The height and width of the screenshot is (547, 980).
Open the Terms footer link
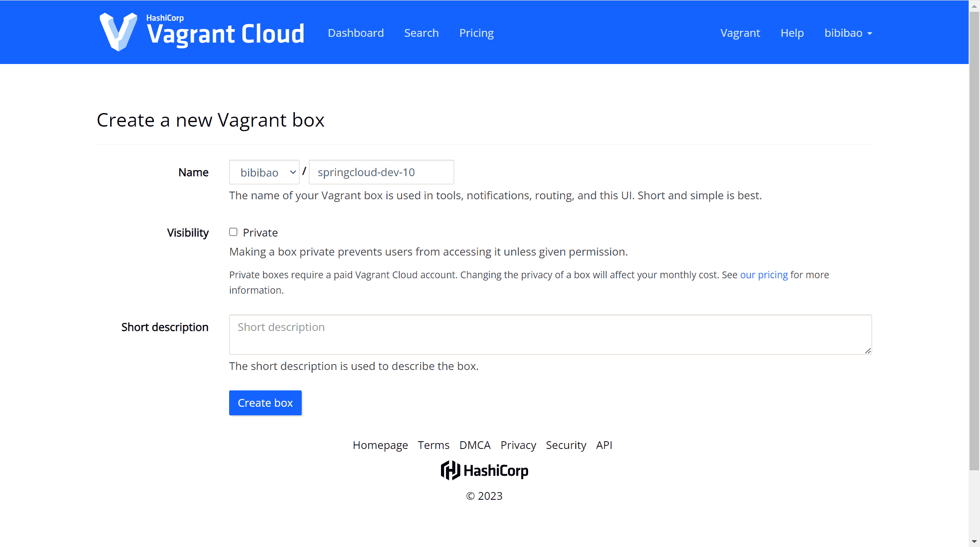(x=434, y=445)
